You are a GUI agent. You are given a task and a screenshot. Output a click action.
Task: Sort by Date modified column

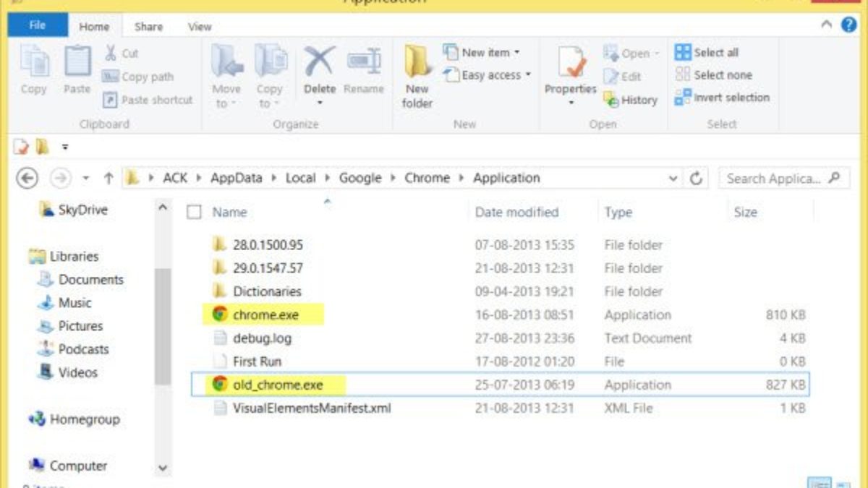tap(516, 212)
